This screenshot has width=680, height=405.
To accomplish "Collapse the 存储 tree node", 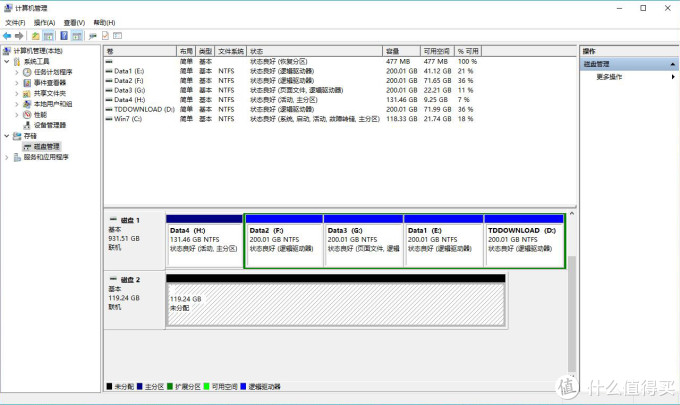I will (x=7, y=136).
